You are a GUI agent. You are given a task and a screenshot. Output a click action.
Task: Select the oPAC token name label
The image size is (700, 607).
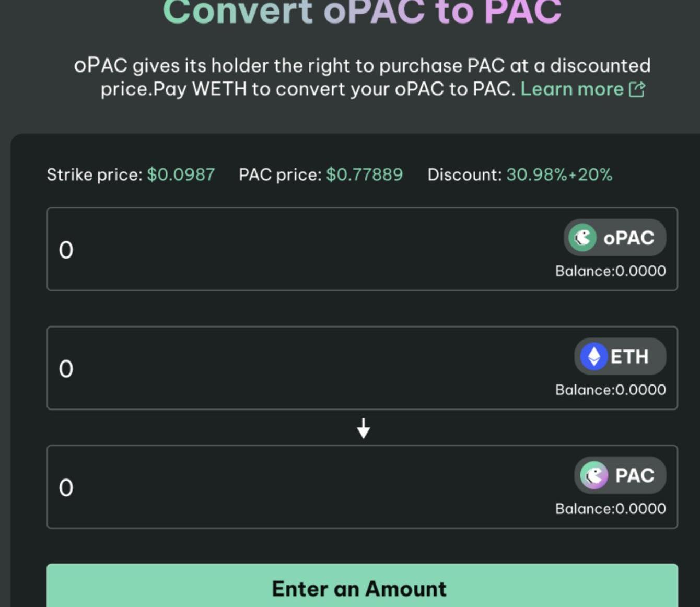628,238
